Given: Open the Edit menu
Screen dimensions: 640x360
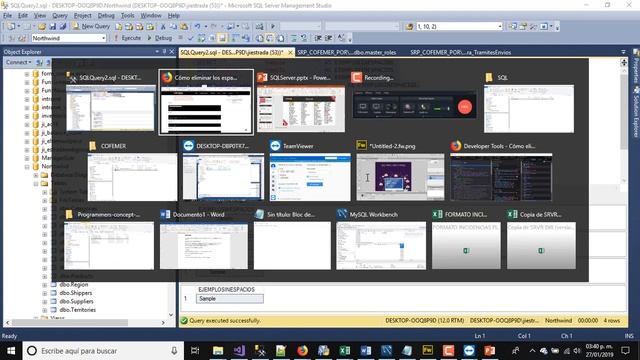Looking at the screenshot, I should (23, 15).
